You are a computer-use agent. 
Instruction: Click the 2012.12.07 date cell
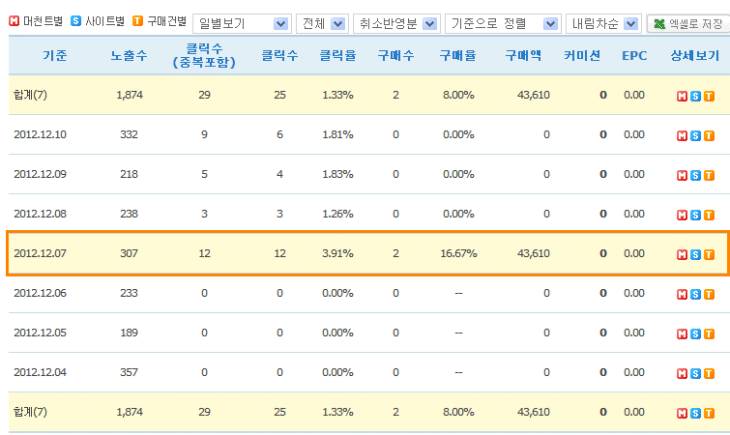pyautogui.click(x=40, y=254)
